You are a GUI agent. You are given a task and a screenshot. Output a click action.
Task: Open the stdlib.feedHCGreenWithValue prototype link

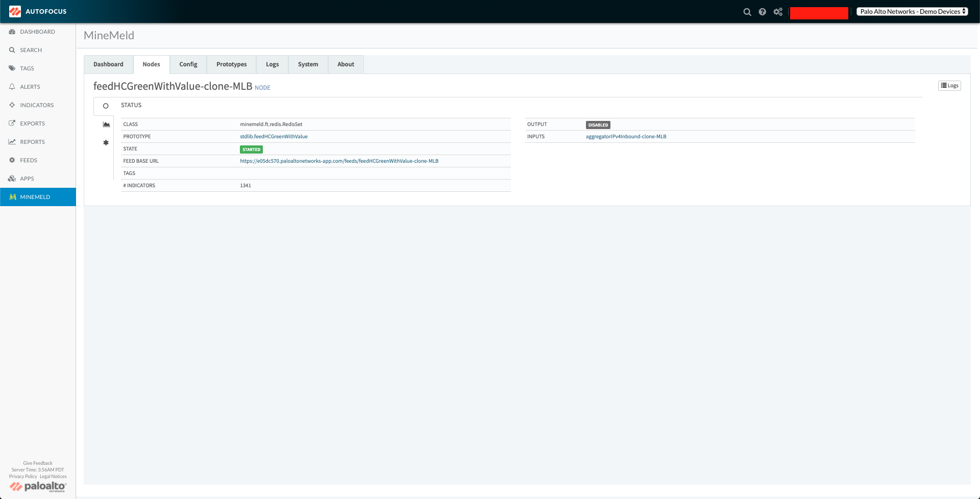[x=274, y=137]
